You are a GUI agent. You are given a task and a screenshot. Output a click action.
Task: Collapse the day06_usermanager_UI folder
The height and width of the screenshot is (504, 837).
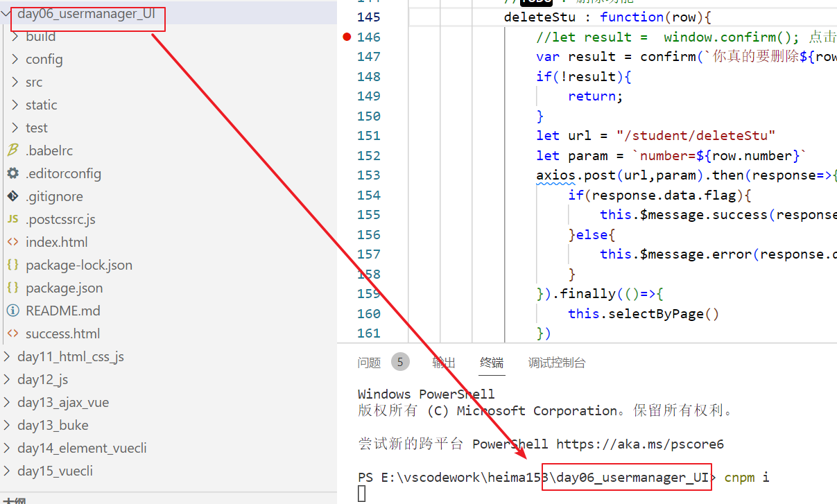(x=6, y=14)
